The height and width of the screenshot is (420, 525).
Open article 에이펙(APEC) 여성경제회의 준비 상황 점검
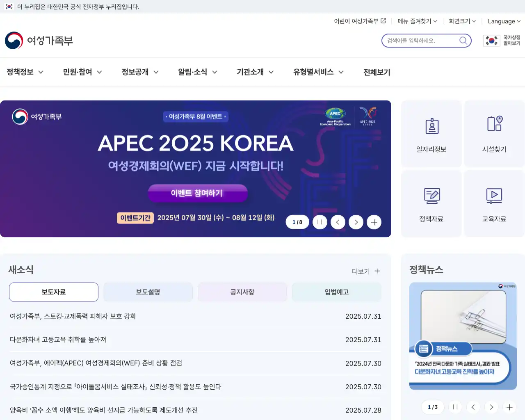tap(96, 363)
